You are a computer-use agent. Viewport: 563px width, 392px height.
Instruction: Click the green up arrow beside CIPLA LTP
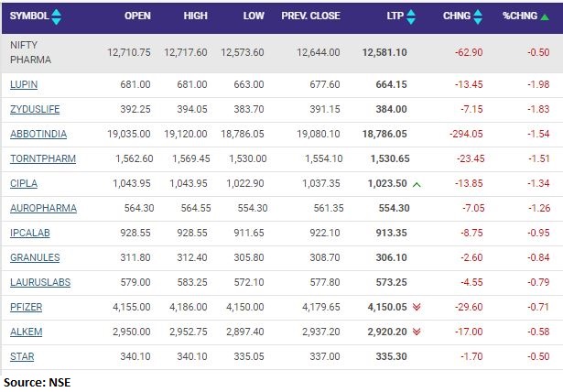[x=417, y=184]
